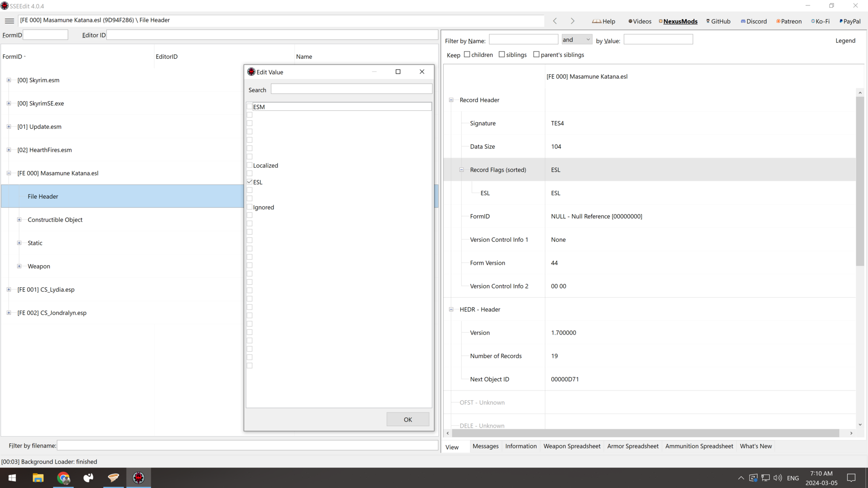Open the Videos link

[640, 21]
